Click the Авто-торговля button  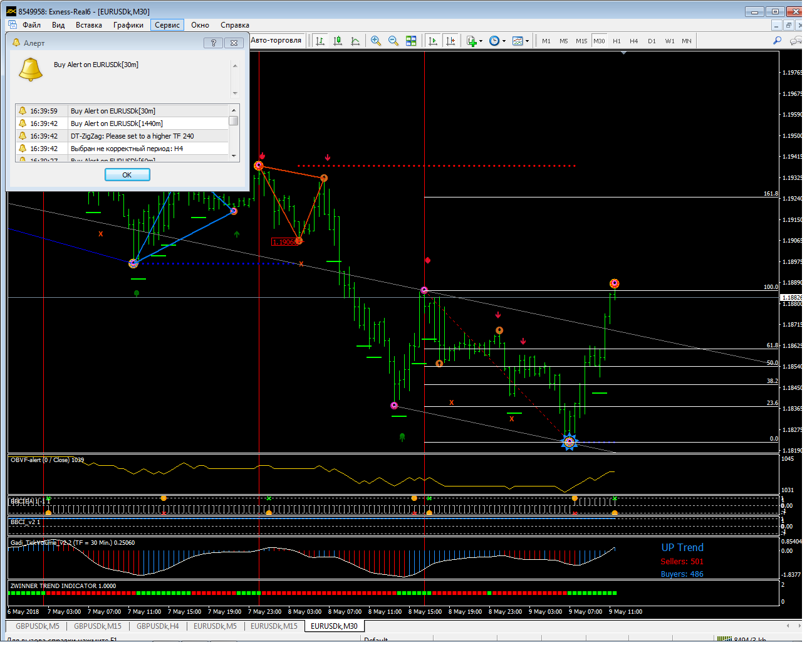pos(276,40)
